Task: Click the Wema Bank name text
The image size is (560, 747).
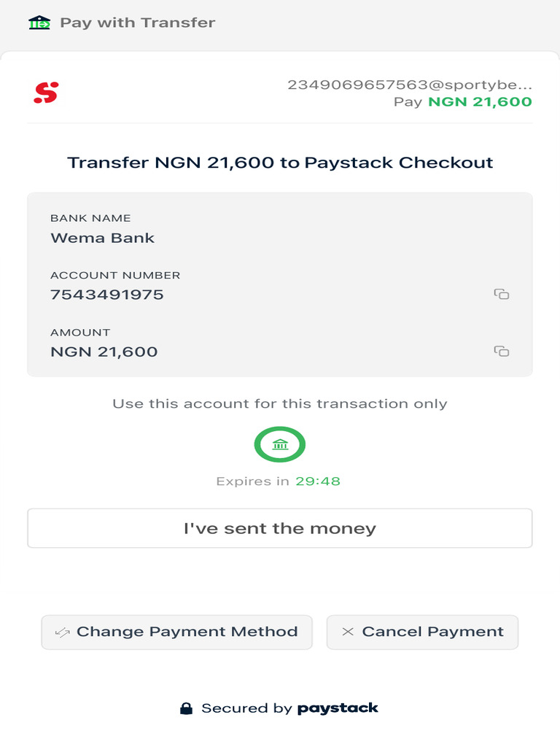Action: pyautogui.click(x=102, y=238)
